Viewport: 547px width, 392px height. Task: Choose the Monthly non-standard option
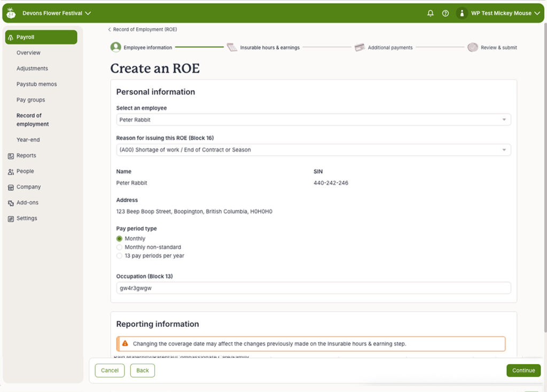coord(119,247)
